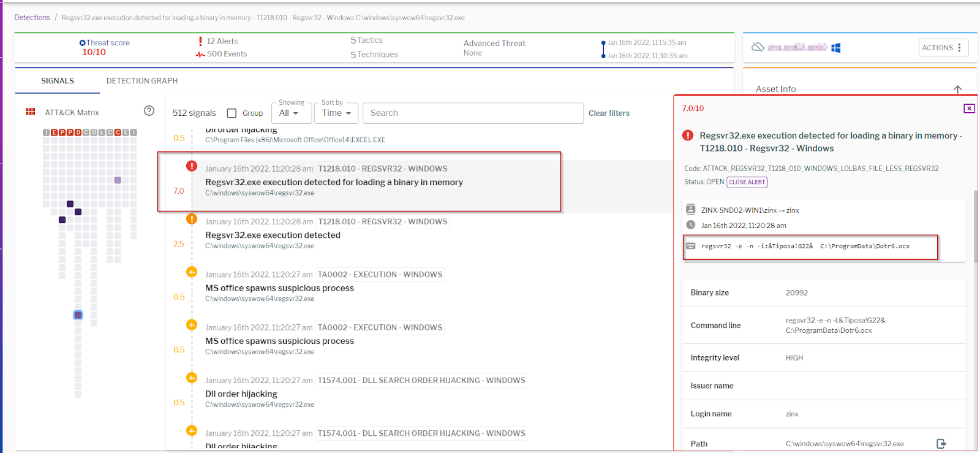Click the Threat score info icon
Image resolution: width=980 pixels, height=453 pixels.
[82, 43]
